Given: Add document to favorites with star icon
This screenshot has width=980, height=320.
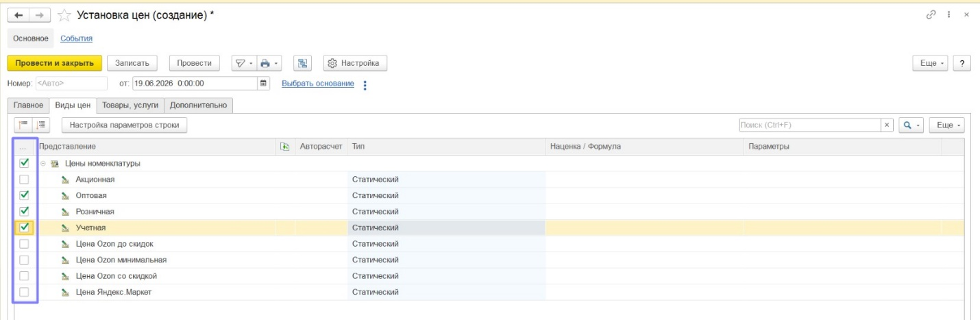Looking at the screenshot, I should click(64, 15).
